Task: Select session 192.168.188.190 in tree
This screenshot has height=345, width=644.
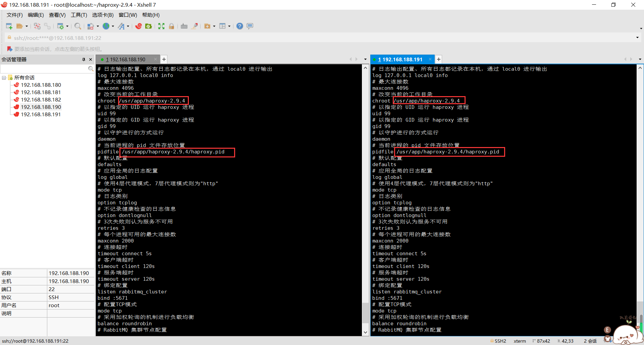Action: click(x=41, y=107)
